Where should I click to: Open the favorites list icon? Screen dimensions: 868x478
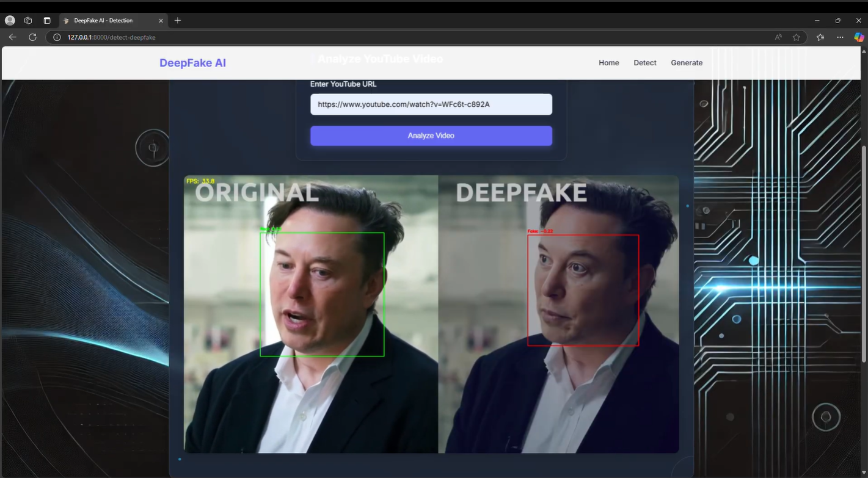click(x=820, y=37)
